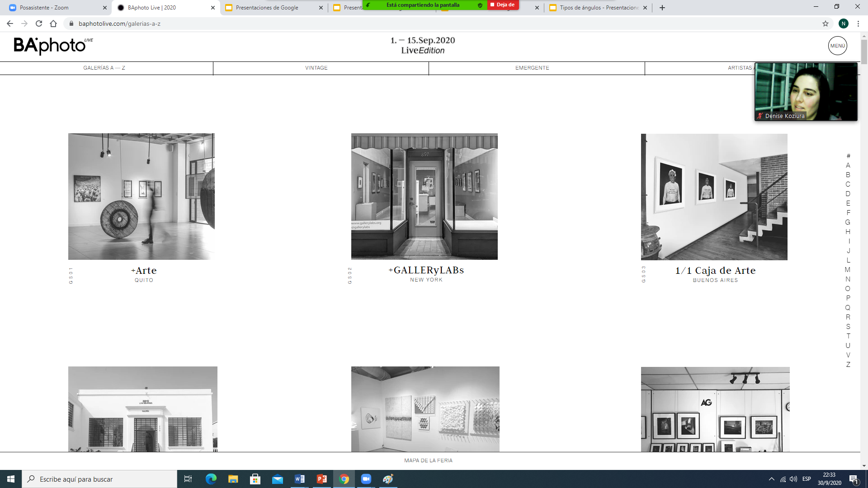Viewport: 868px width, 488px height.
Task: Open the Chrome profile N avatar
Action: (843, 23)
